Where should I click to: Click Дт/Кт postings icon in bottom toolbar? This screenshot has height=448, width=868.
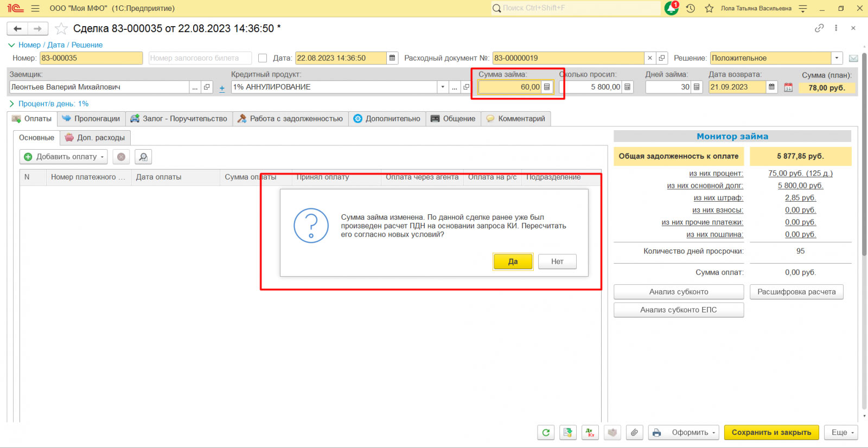[590, 432]
